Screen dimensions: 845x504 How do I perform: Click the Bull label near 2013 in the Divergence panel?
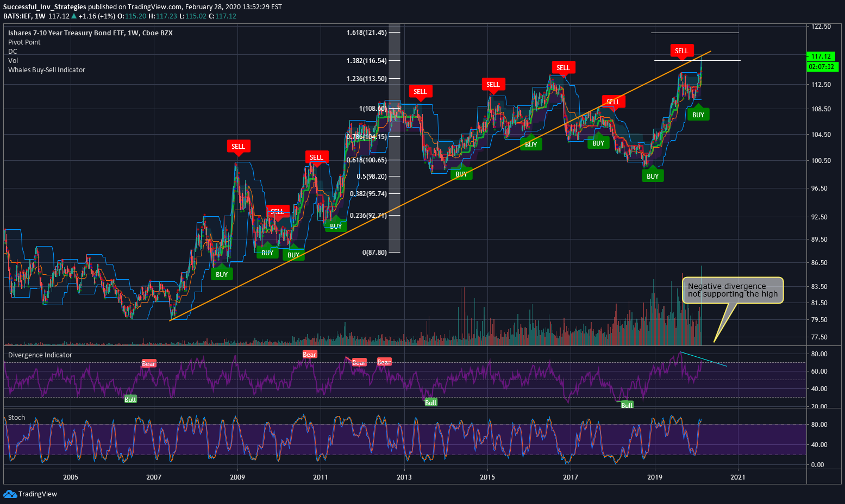(x=431, y=402)
